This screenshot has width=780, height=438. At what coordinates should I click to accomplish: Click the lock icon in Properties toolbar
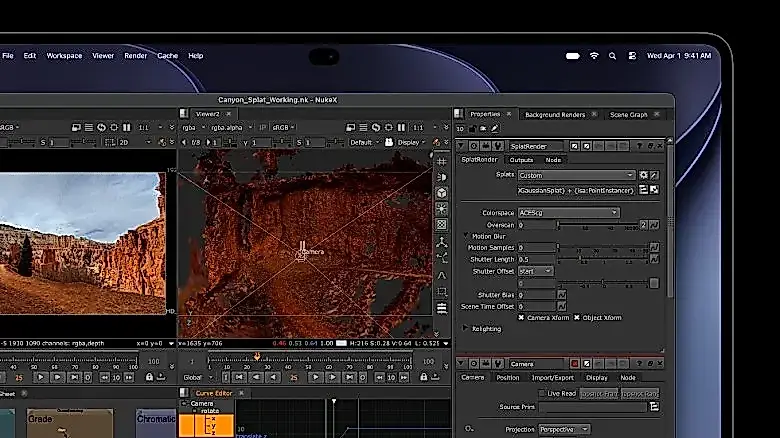(472, 129)
